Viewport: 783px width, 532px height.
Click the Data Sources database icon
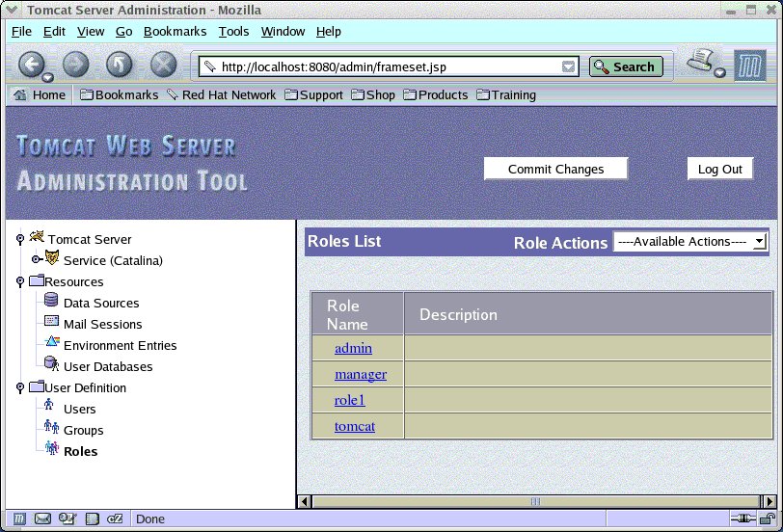point(51,300)
